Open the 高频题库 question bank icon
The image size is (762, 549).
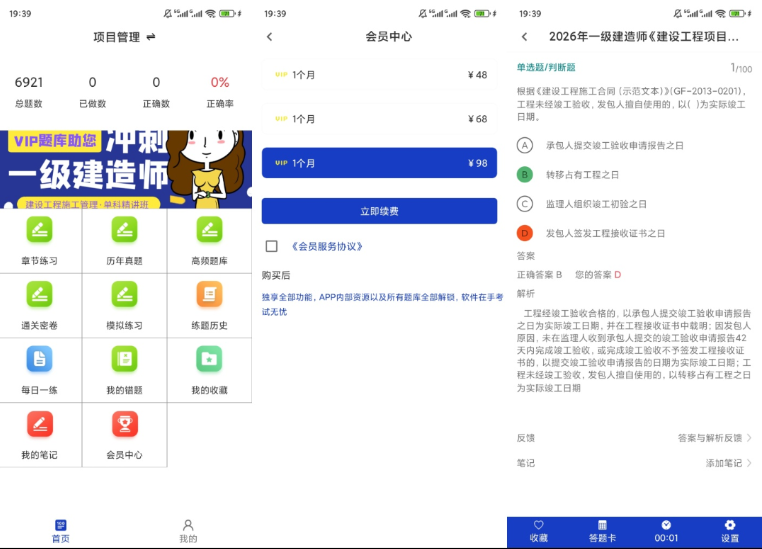(x=209, y=229)
